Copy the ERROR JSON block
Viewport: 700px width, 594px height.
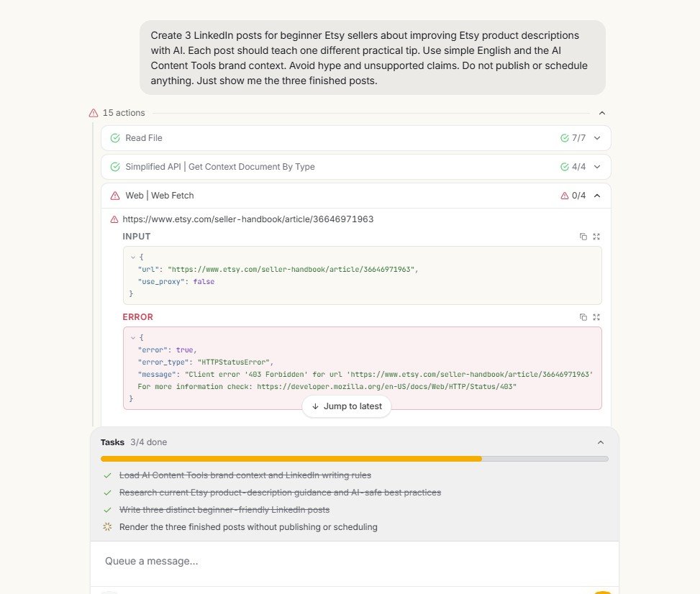point(583,317)
